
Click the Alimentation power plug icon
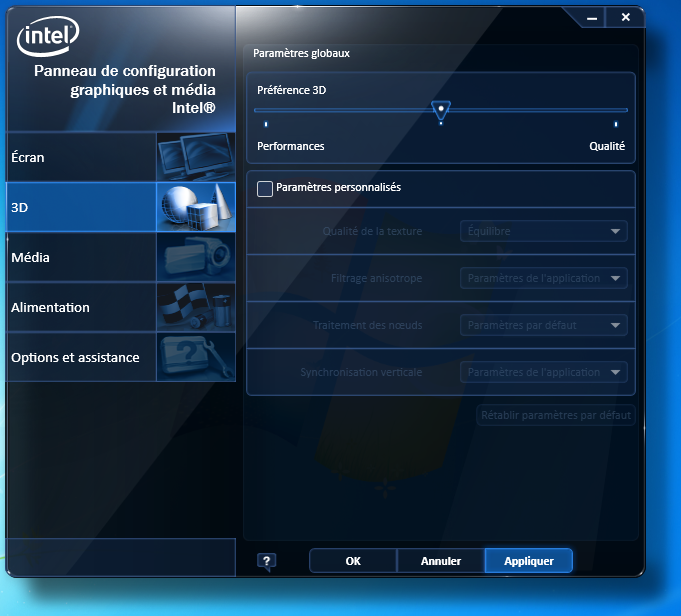pyautogui.click(x=196, y=307)
